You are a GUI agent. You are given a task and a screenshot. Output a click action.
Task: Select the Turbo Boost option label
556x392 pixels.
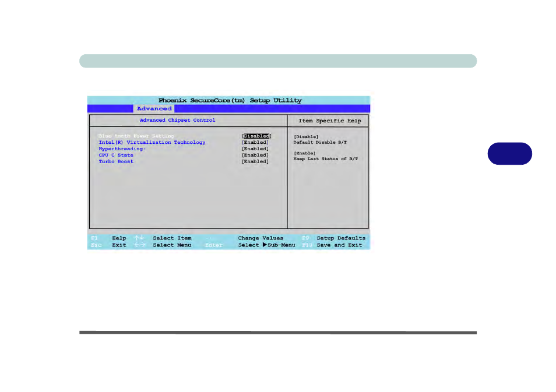coord(116,162)
